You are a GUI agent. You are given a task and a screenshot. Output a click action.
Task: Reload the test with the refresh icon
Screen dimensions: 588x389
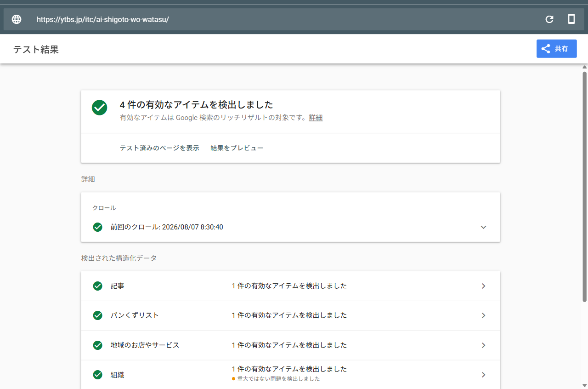[x=549, y=19]
